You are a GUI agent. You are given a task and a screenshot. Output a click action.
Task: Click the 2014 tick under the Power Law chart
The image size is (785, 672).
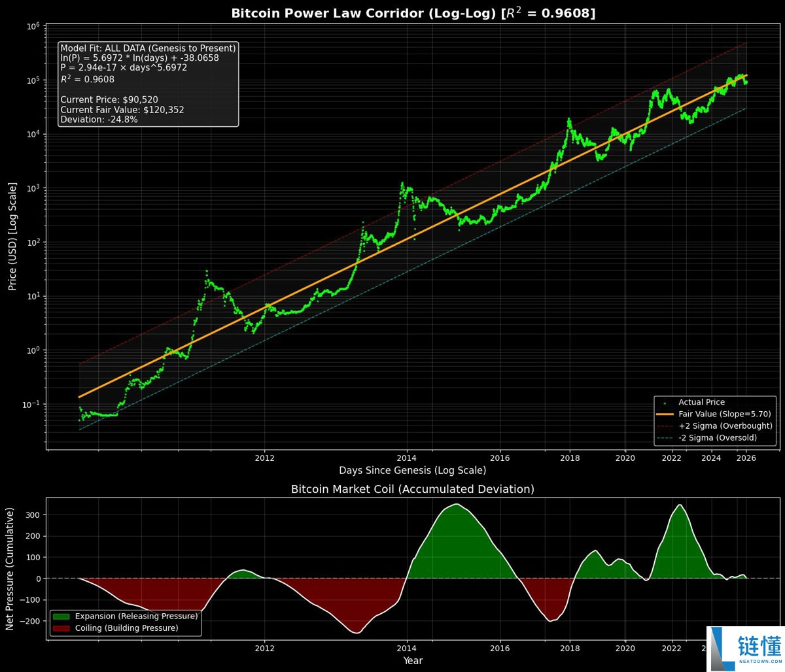[407, 458]
